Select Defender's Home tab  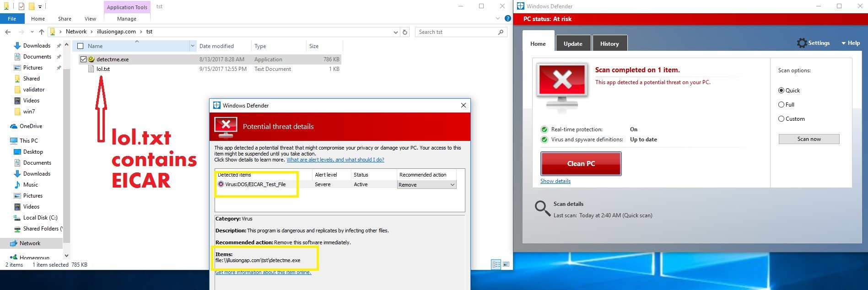(538, 43)
